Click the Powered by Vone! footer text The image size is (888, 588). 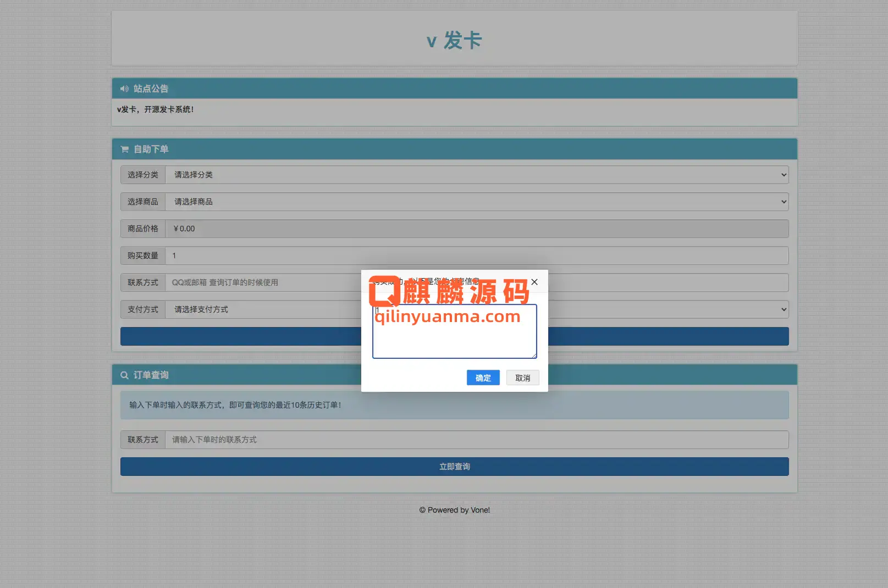(454, 510)
